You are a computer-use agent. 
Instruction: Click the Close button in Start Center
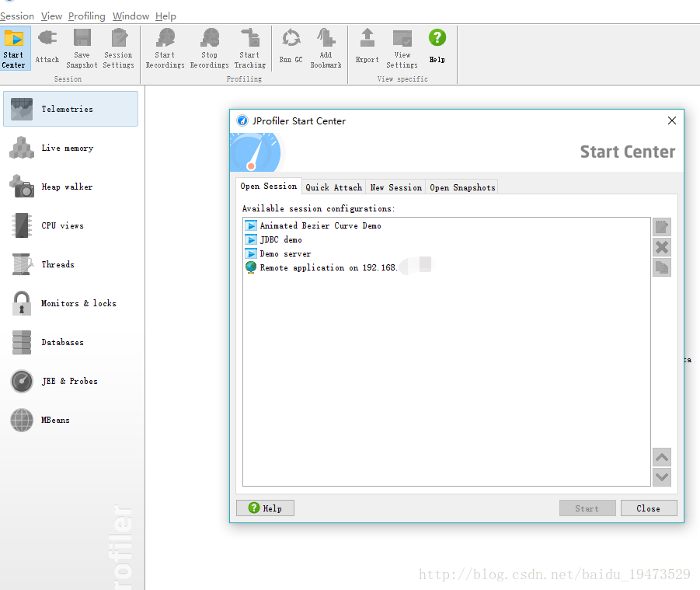tap(649, 508)
